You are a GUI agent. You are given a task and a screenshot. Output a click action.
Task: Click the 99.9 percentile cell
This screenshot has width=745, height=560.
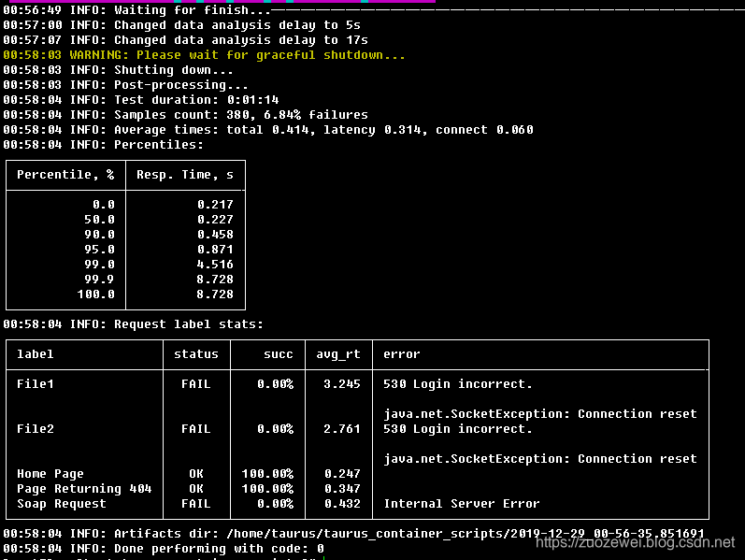pos(99,279)
